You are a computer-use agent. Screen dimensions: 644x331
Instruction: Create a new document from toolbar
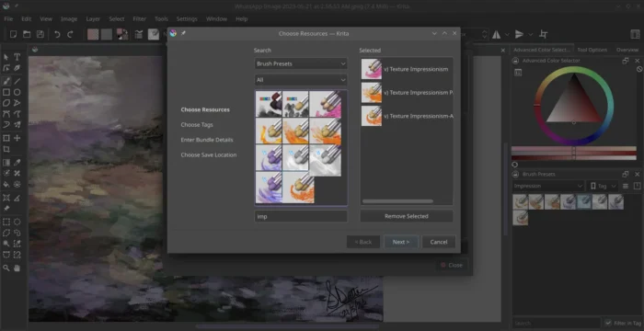[x=13, y=35]
